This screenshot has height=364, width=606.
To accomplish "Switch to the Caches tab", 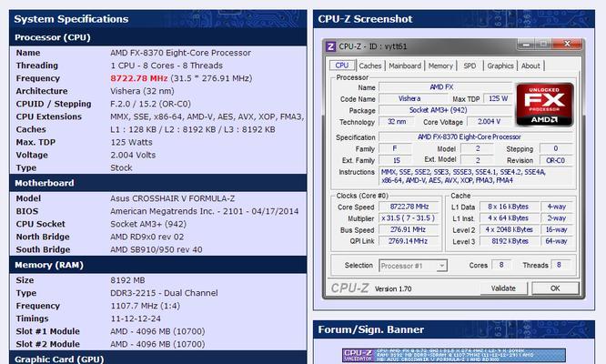I will (x=369, y=66).
